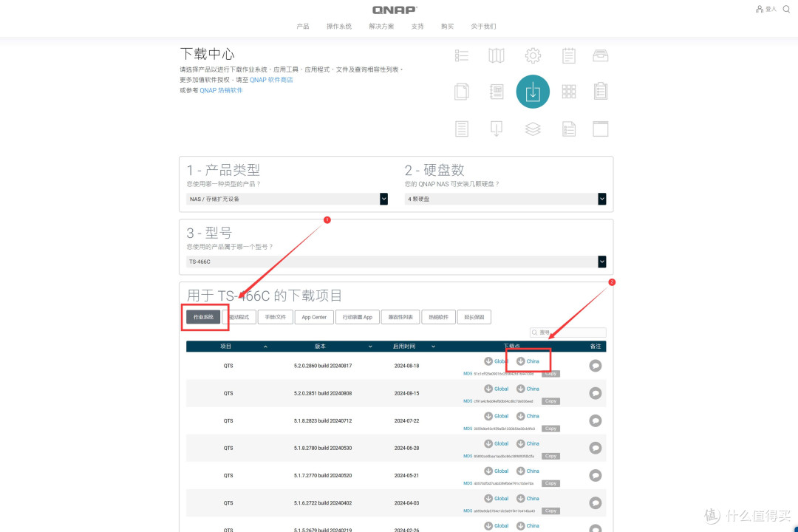Open the 型号 dropdown showing TS-466C
798x532 pixels.
pos(396,262)
